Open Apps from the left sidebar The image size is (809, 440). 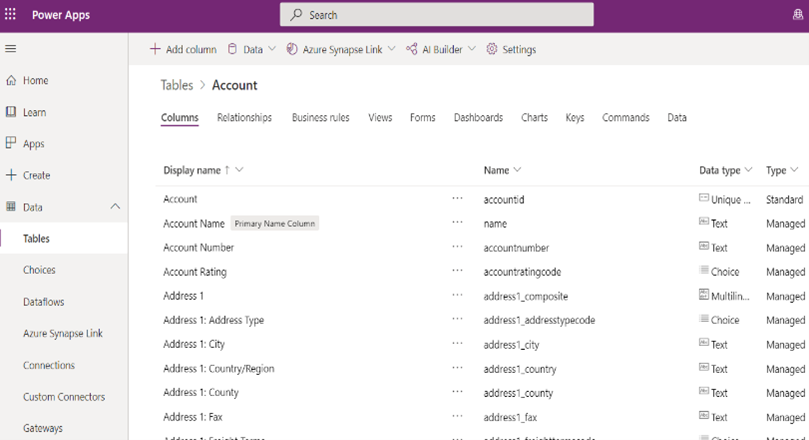click(34, 144)
